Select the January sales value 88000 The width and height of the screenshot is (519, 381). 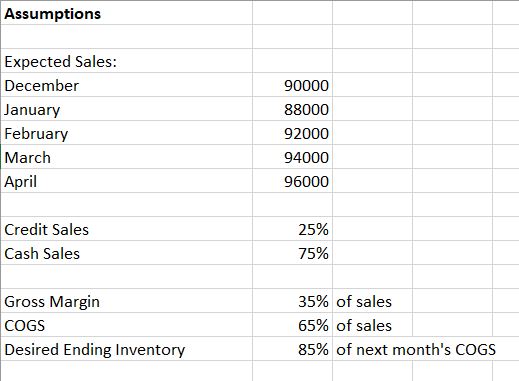point(292,109)
